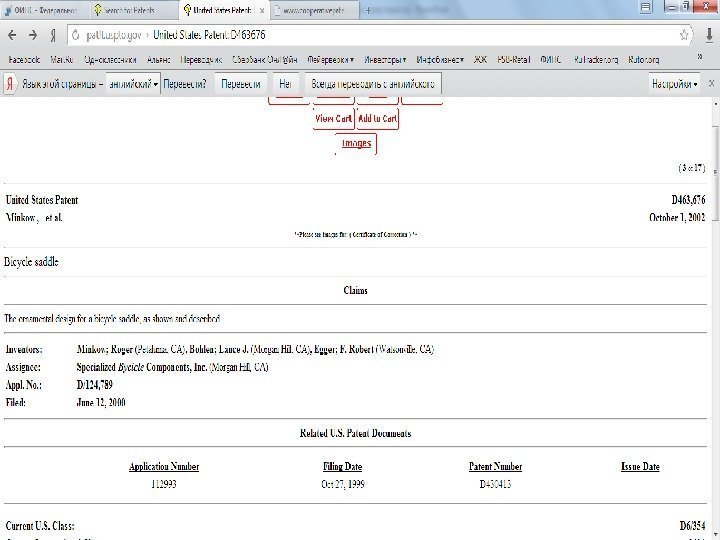Click the Add to Cart button
Image resolution: width=720 pixels, height=540 pixels.
377,118
